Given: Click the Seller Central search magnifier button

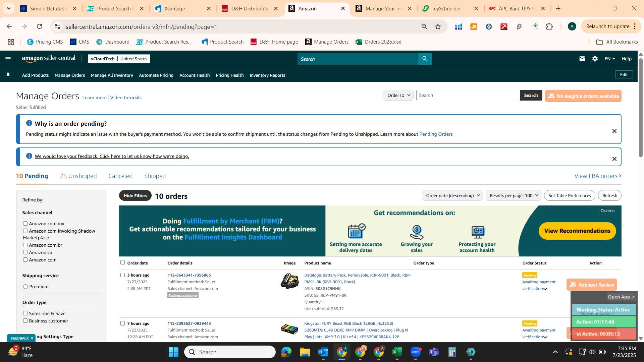Looking at the screenshot, I should tap(425, 59).
